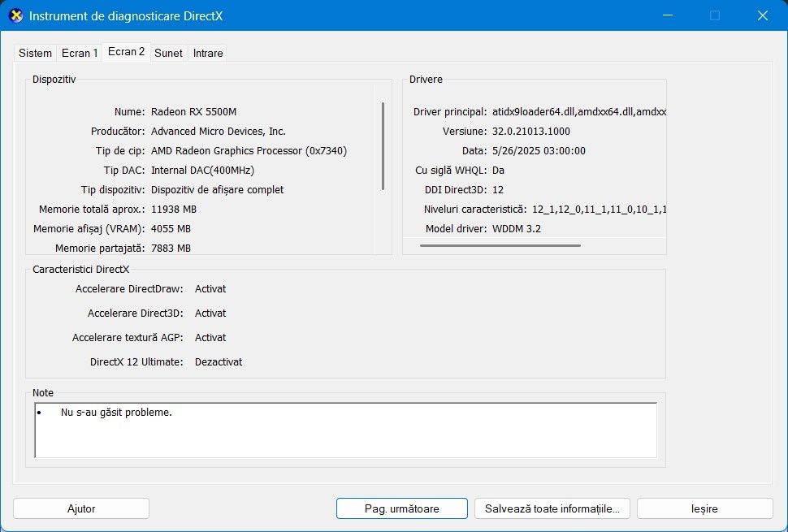
Task: Click the 7883 MB shared memory value
Action: 171,249
